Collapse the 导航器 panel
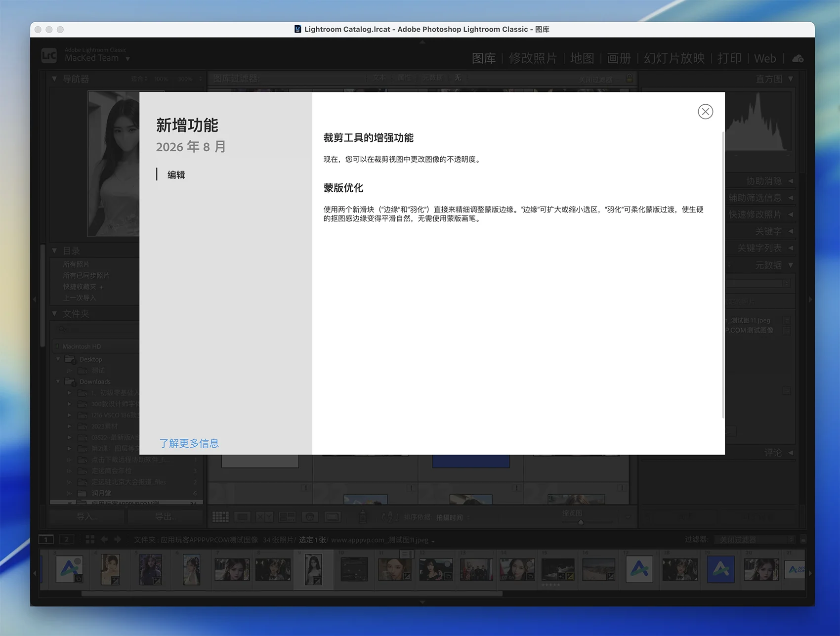Screen dimensions: 840x636 pos(54,79)
